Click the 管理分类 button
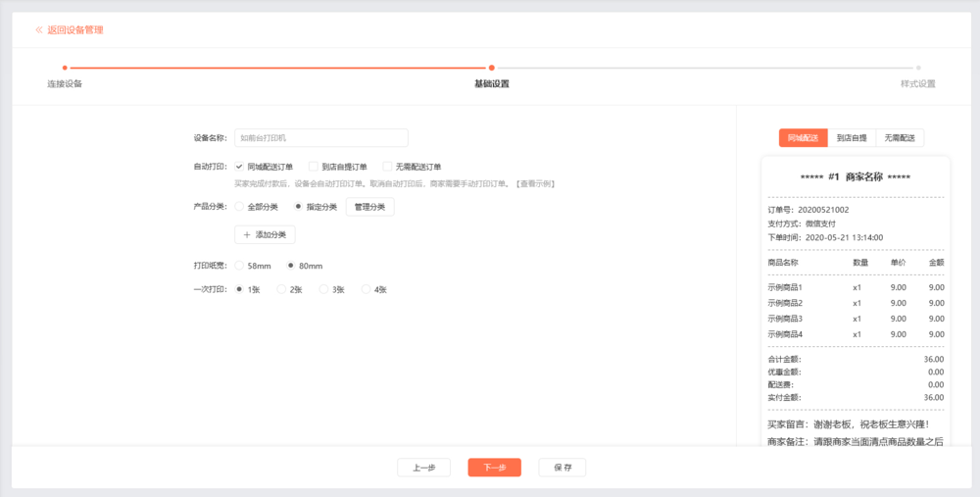Screen dimensions: 980x497 pos(369,207)
